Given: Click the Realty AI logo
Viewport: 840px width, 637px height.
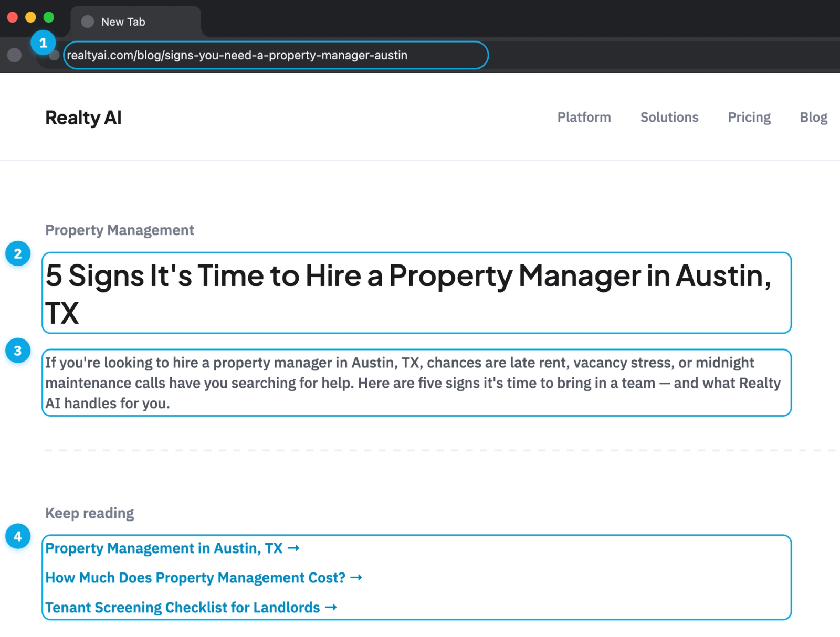Looking at the screenshot, I should point(83,118).
